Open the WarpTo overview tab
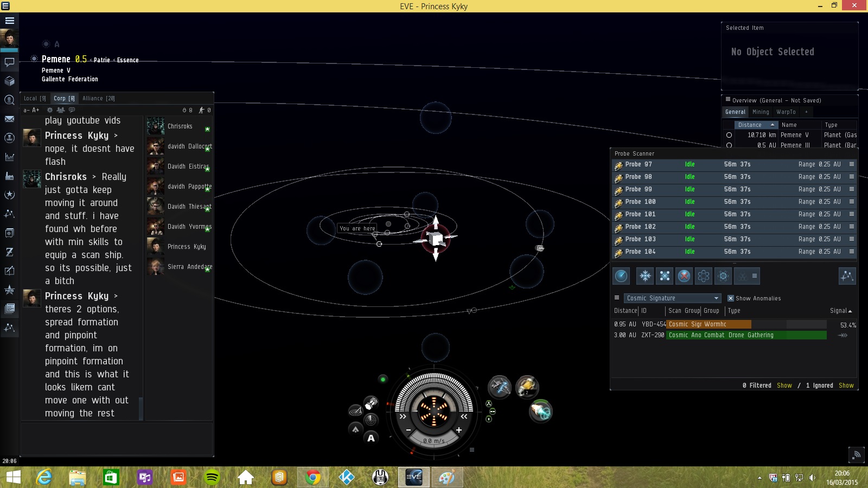This screenshot has height=488, width=868. (786, 112)
